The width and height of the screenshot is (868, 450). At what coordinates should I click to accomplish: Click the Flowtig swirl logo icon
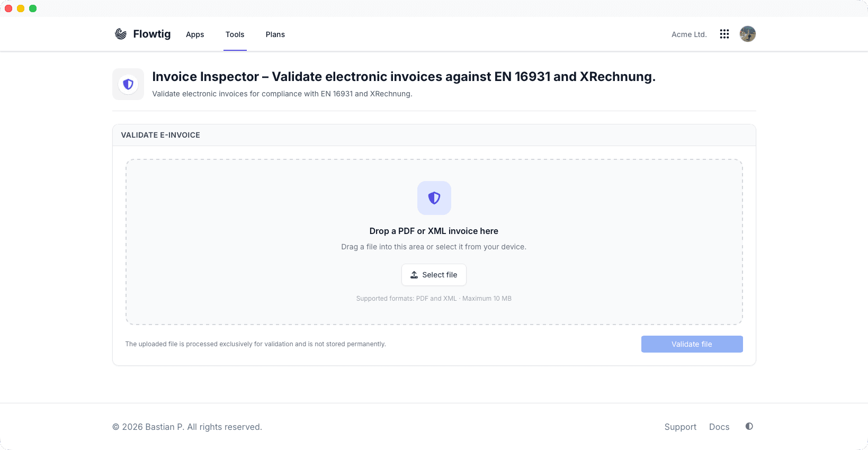pos(121,34)
